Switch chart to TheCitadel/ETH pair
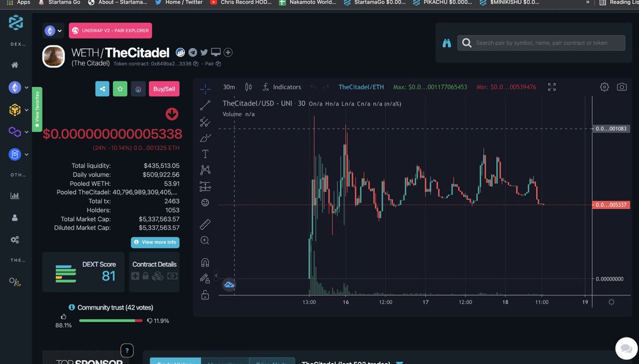The width and height of the screenshot is (639, 364). (361, 87)
